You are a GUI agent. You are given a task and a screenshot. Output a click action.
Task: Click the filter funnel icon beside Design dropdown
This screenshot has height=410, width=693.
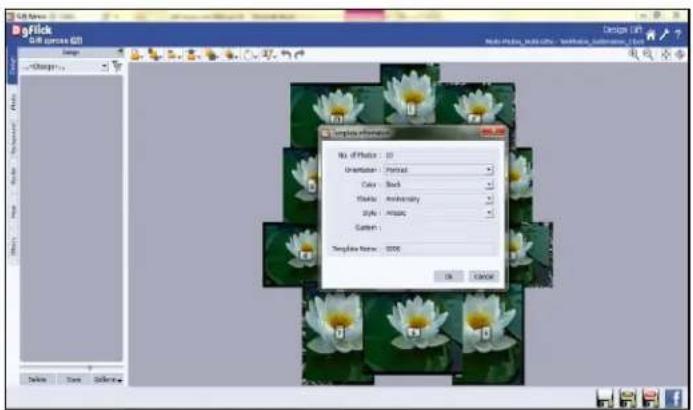point(117,66)
